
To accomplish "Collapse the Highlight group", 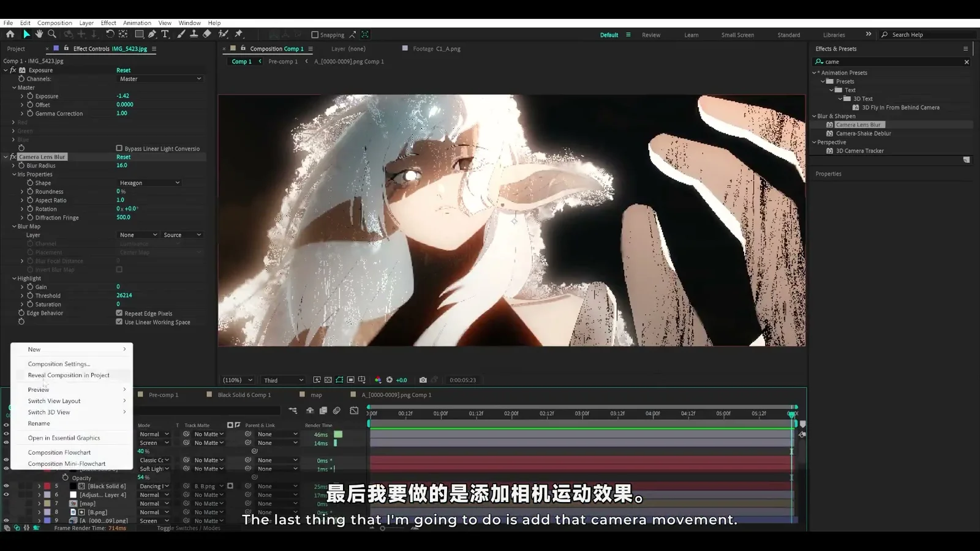I will tap(14, 279).
